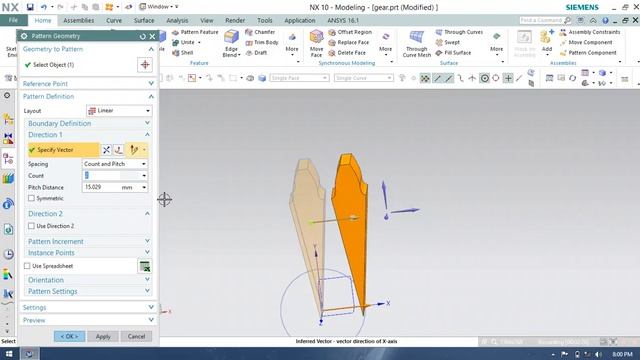Open the vector dialog icon
Screen dimensions: 640x360
[x=119, y=150]
